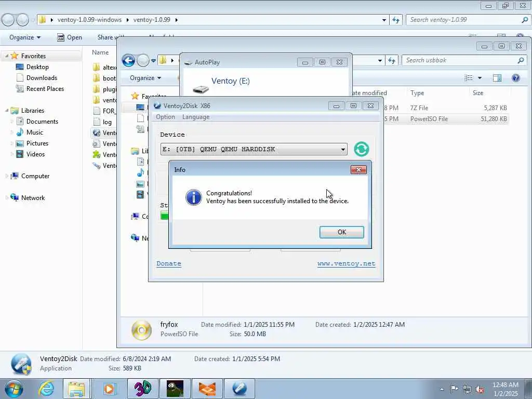The width and height of the screenshot is (532, 399).
Task: Open Help icon in usbbak Explorer window
Action: [516, 78]
